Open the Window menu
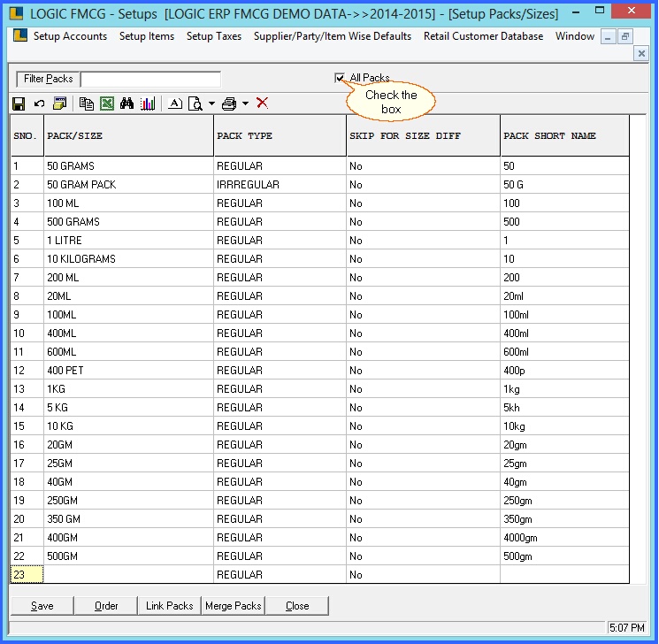Image resolution: width=659 pixels, height=644 pixels. 575,36
